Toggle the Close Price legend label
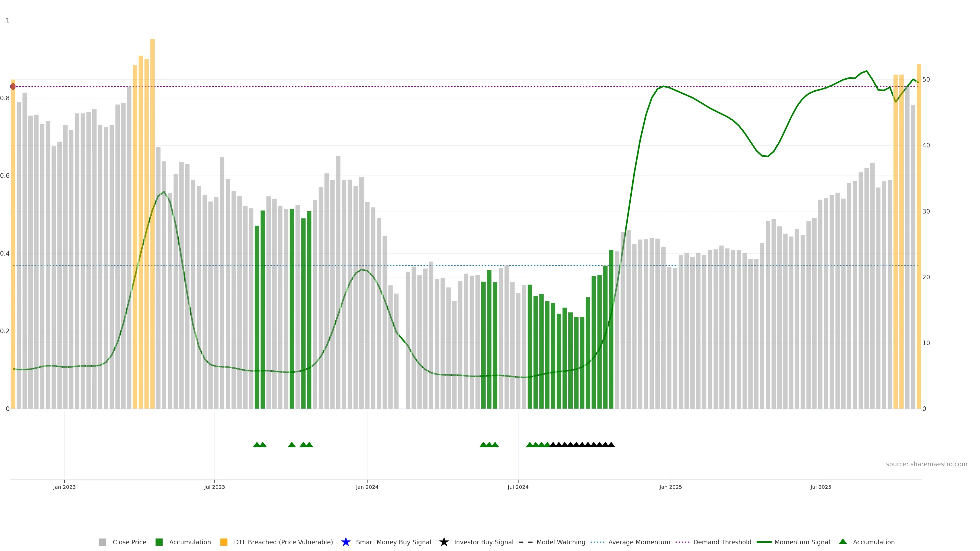This screenshot has height=551, width=980. click(x=129, y=542)
